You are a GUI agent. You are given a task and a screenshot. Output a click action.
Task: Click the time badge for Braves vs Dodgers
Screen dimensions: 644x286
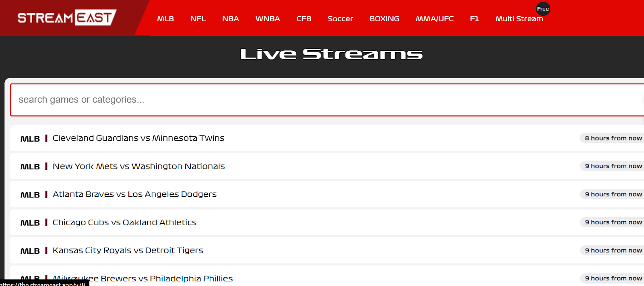point(613,194)
